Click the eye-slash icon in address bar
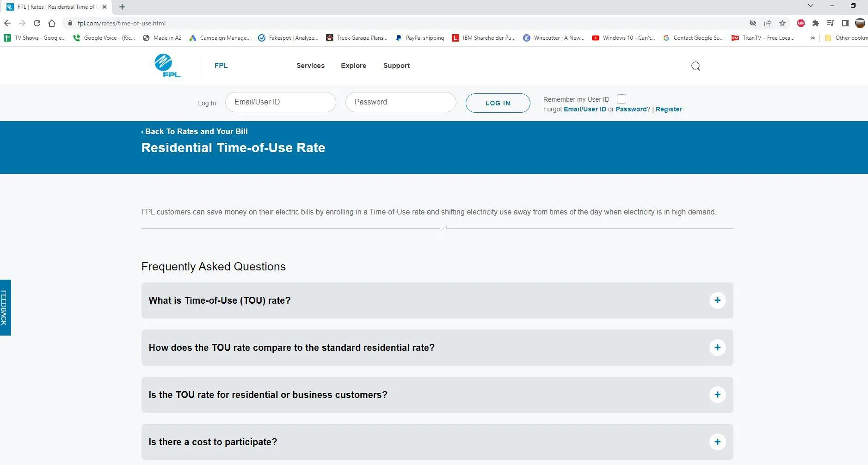The width and height of the screenshot is (868, 465). pos(753,23)
